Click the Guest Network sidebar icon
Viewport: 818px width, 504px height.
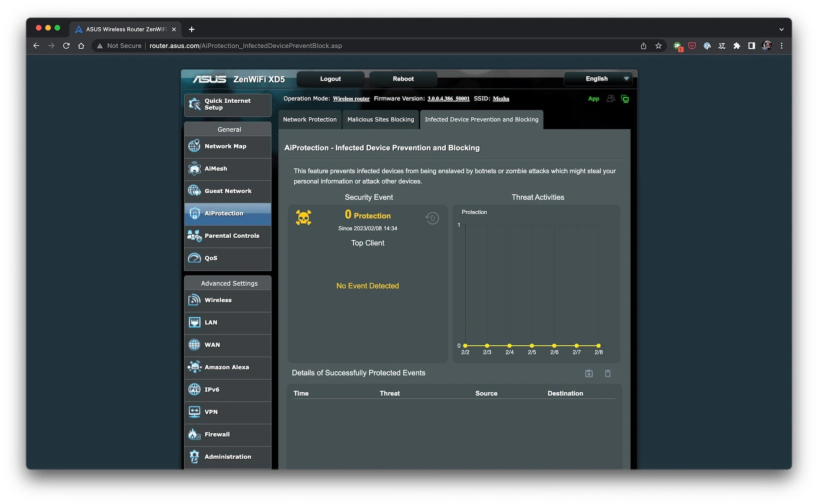(x=195, y=191)
